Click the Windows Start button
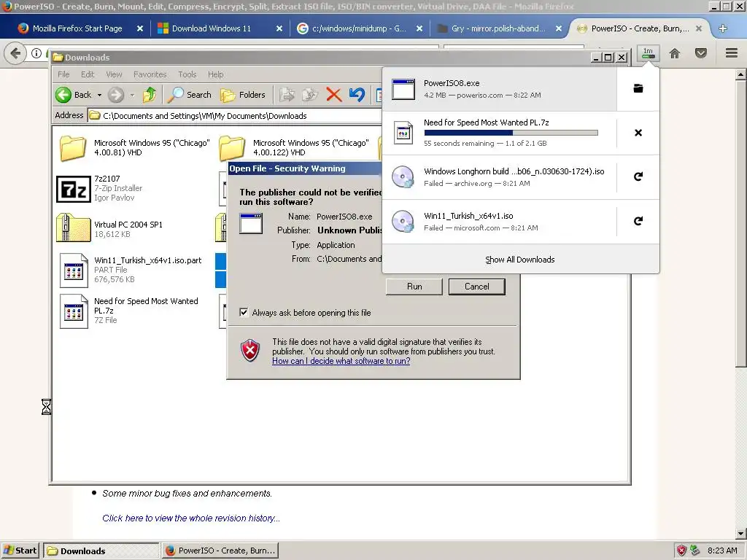The width and height of the screenshot is (747, 560). pyautogui.click(x=20, y=551)
